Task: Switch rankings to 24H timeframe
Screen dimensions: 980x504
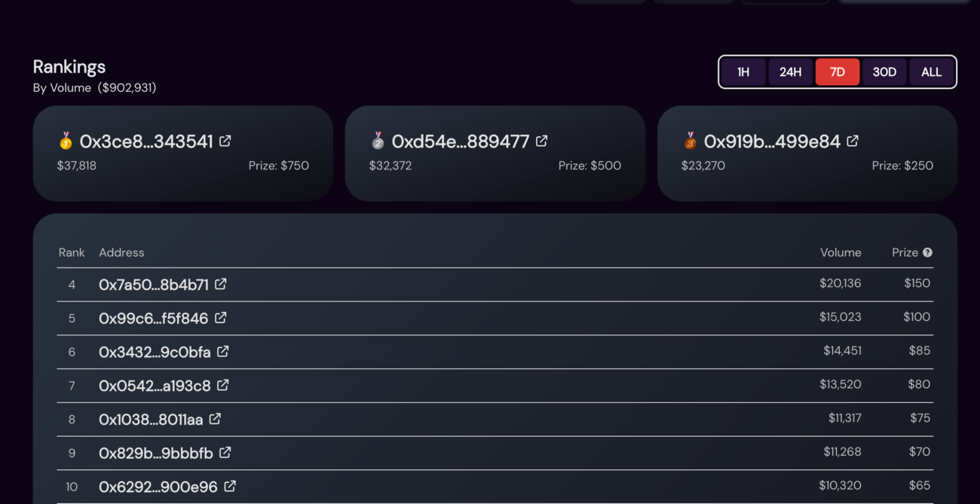Action: click(790, 72)
